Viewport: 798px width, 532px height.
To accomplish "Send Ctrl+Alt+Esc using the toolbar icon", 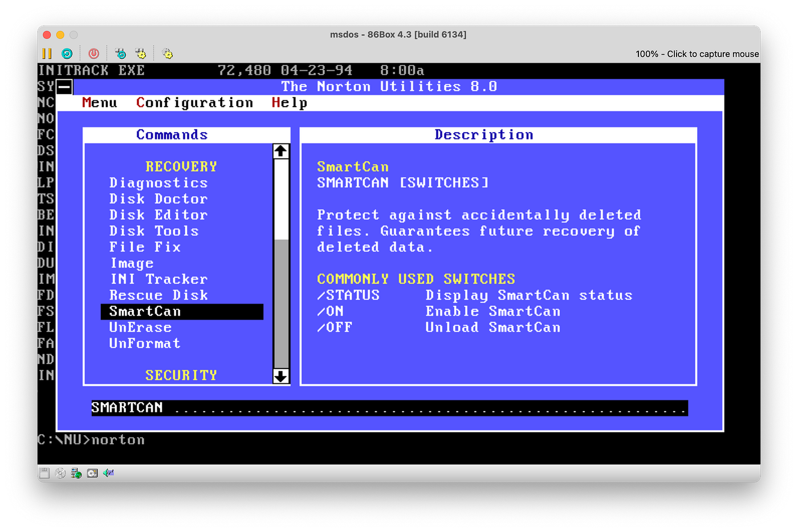I will (140, 54).
